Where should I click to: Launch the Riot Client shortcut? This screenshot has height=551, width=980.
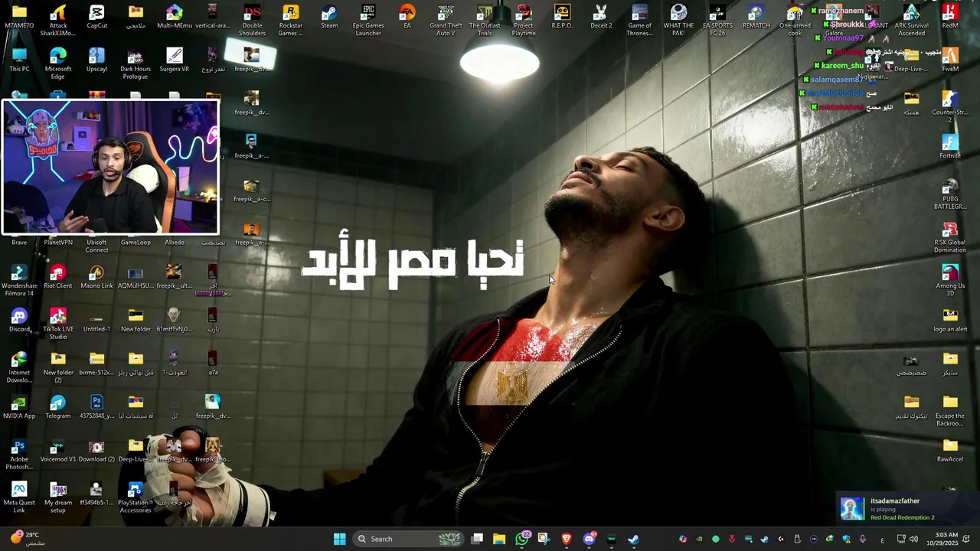tap(58, 277)
